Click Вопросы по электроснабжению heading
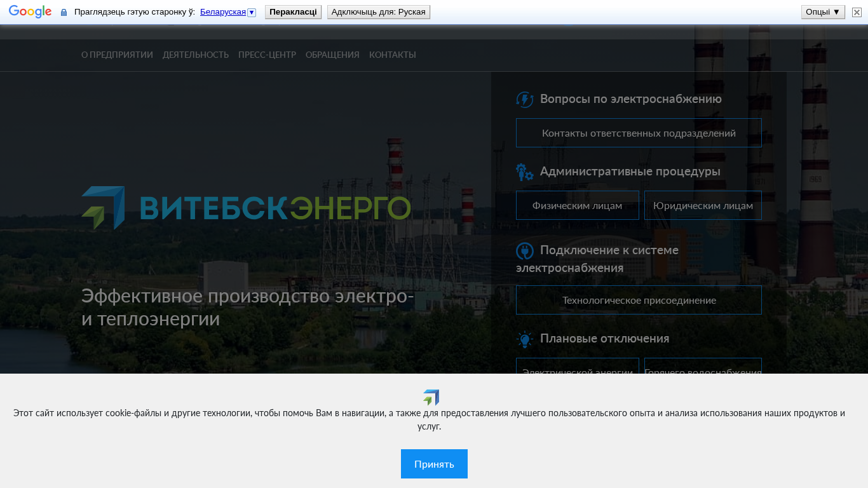The height and width of the screenshot is (488, 868). point(631,99)
